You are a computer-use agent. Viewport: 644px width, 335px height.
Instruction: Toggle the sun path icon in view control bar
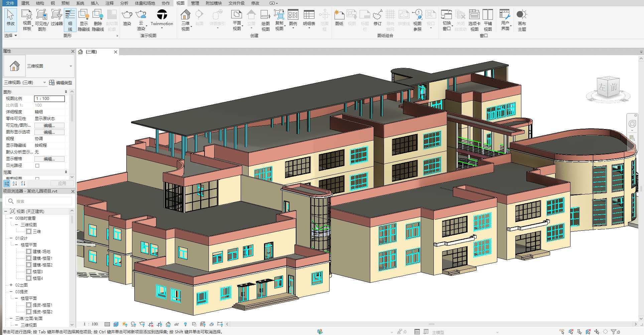[x=125, y=324]
